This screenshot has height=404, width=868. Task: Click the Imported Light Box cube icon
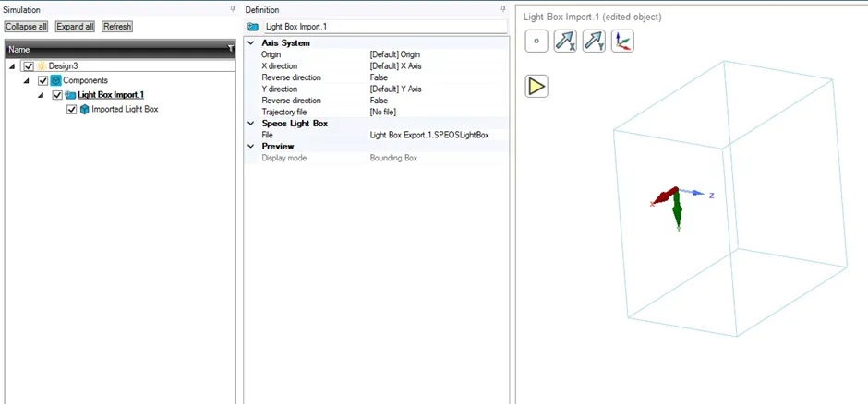85,110
